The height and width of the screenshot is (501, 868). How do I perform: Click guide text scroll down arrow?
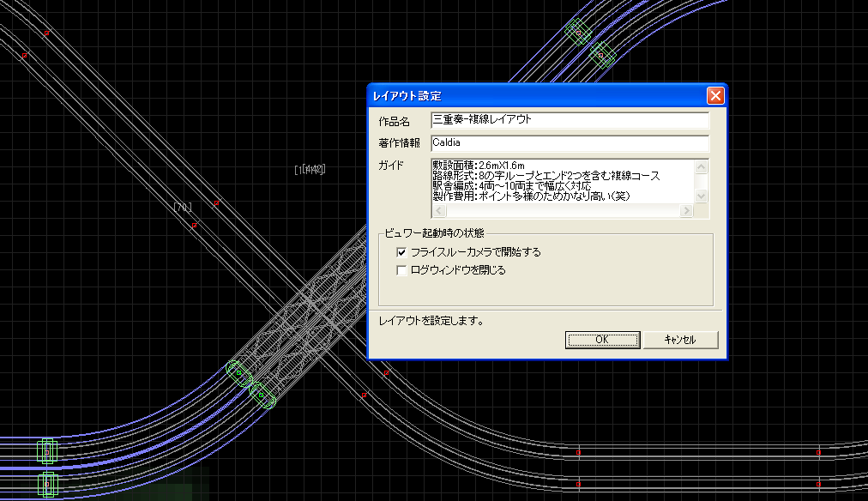(701, 196)
